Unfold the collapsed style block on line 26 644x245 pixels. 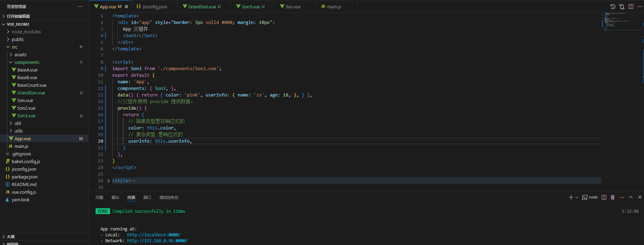(x=108, y=181)
